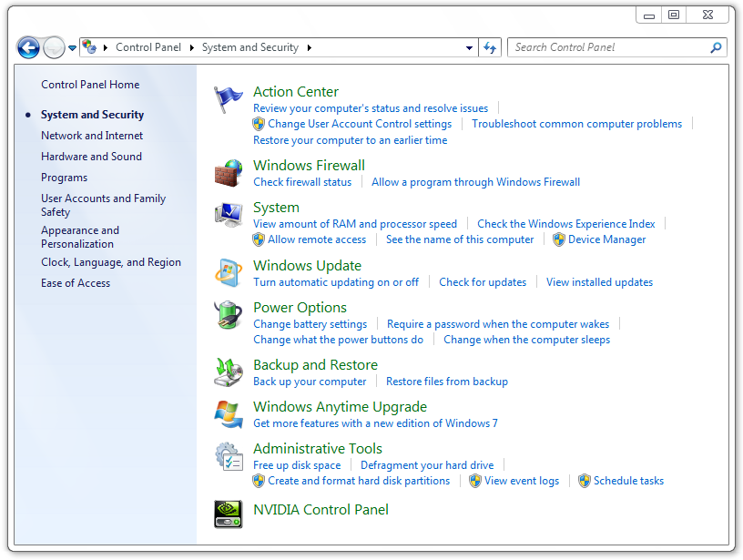Open Hardware and Sound category
The height and width of the screenshot is (560, 743).
tap(91, 157)
